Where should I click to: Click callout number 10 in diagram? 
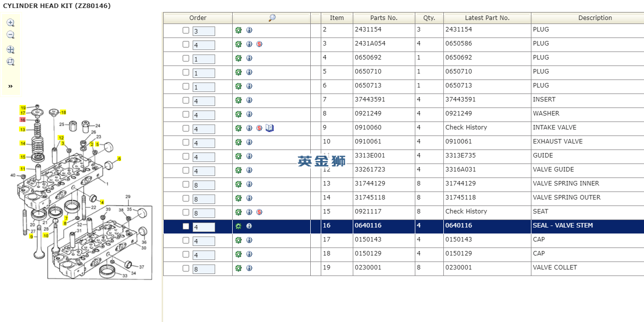[x=46, y=235]
